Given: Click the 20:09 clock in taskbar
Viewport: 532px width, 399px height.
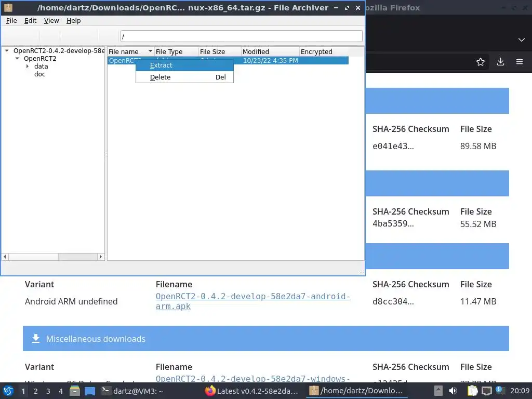Looking at the screenshot, I should coord(520,391).
